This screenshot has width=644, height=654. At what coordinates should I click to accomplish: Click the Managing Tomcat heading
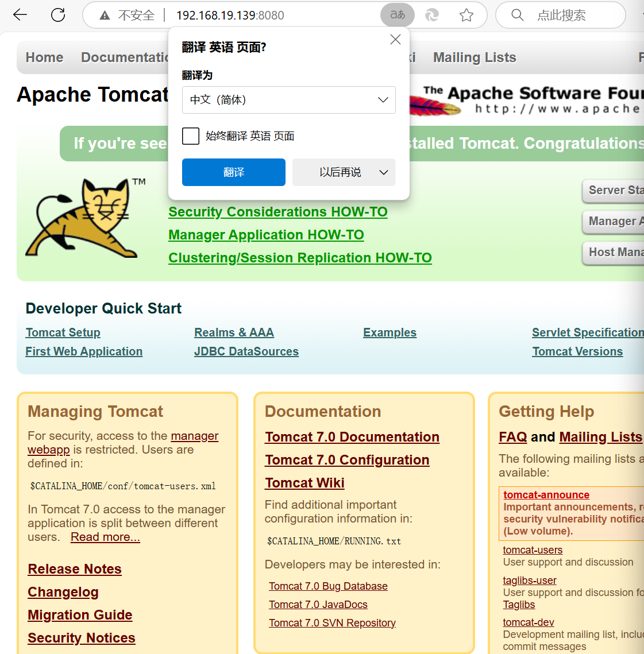95,411
